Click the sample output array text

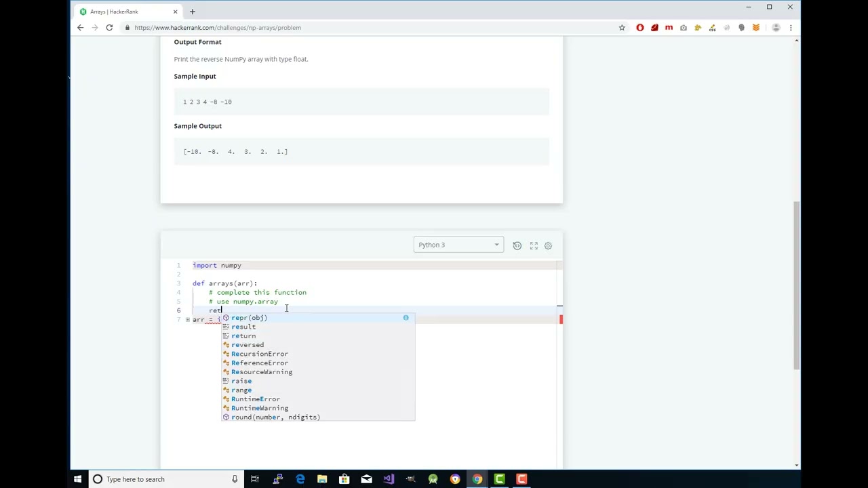tap(235, 152)
